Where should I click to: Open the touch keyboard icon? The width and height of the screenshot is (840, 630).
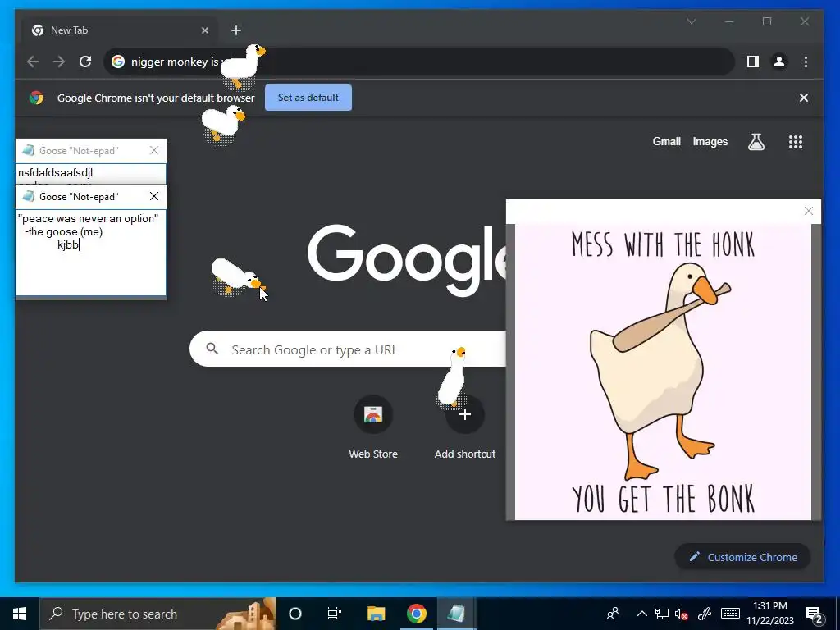click(730, 614)
